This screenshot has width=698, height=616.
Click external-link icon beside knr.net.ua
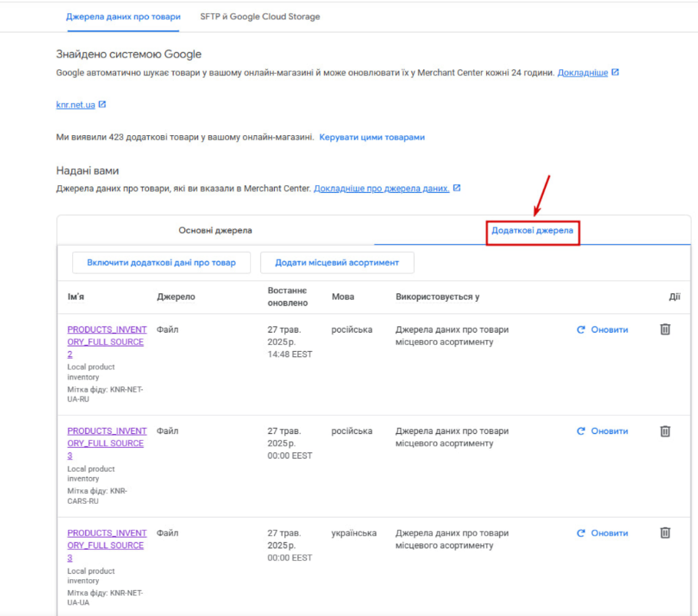[x=102, y=104]
